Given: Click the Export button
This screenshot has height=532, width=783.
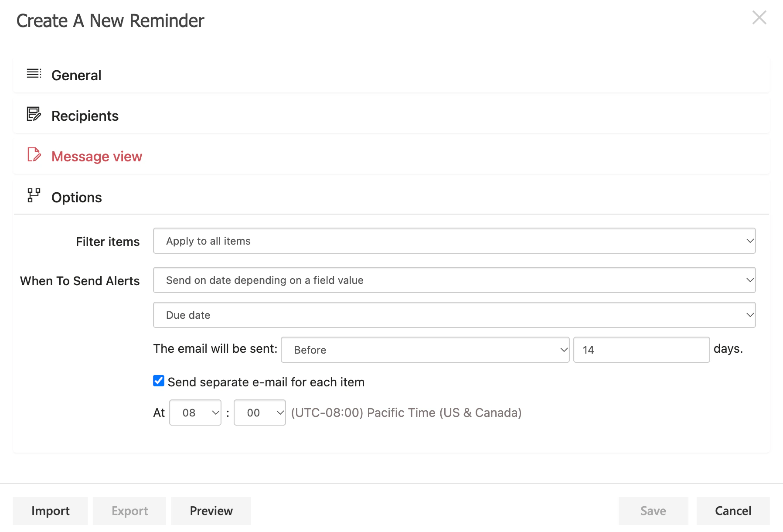Looking at the screenshot, I should tap(129, 511).
